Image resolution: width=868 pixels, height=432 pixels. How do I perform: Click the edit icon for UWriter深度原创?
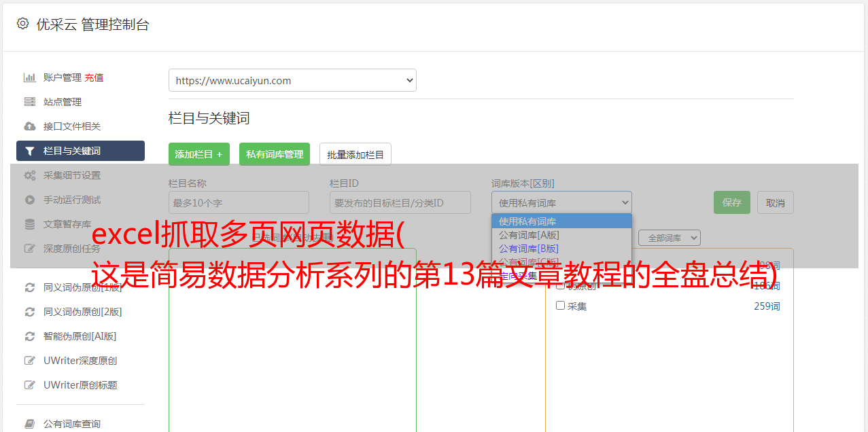pyautogui.click(x=30, y=361)
